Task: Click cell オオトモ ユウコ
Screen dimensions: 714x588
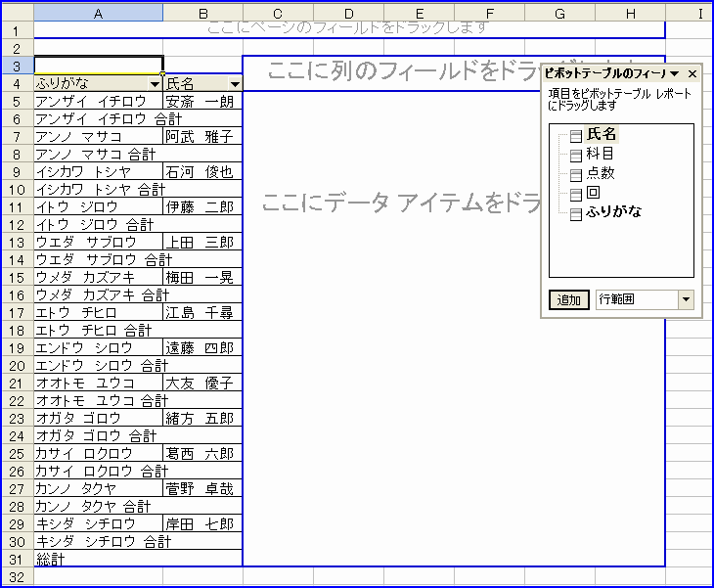Action: (99, 384)
